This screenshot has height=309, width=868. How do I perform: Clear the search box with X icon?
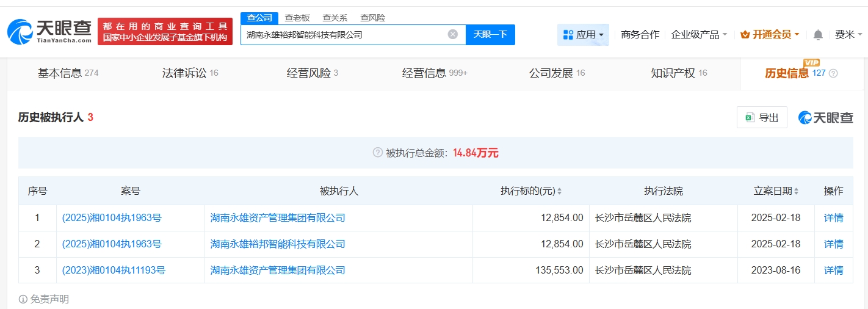[452, 34]
